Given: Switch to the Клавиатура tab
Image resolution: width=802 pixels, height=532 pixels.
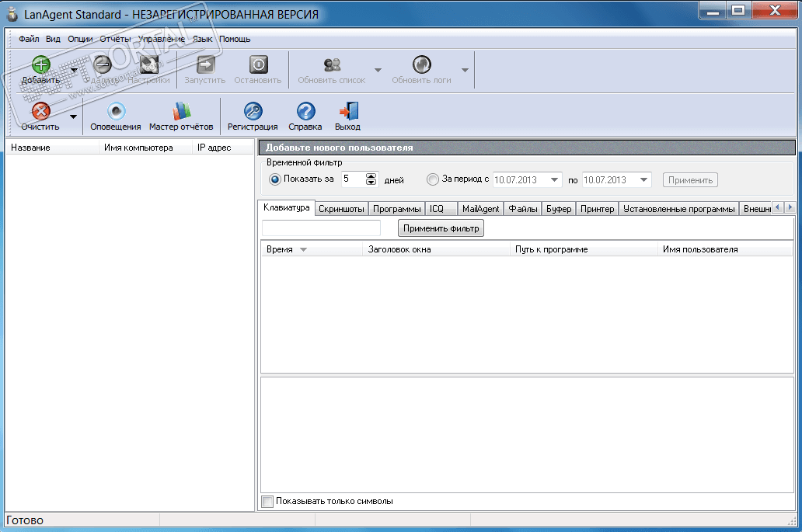Looking at the screenshot, I should click(287, 207).
